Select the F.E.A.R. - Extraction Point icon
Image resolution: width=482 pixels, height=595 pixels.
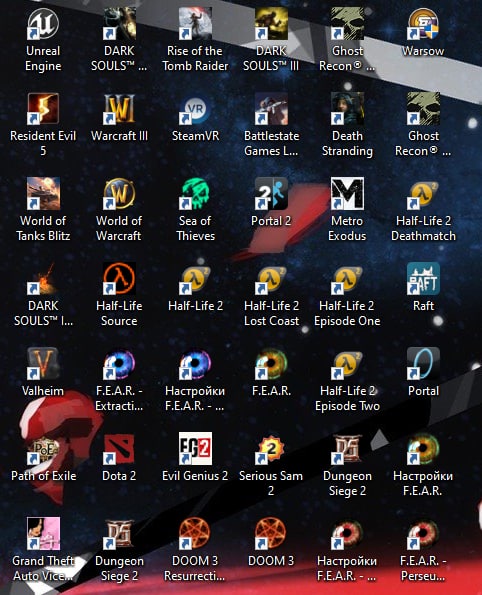(119, 364)
